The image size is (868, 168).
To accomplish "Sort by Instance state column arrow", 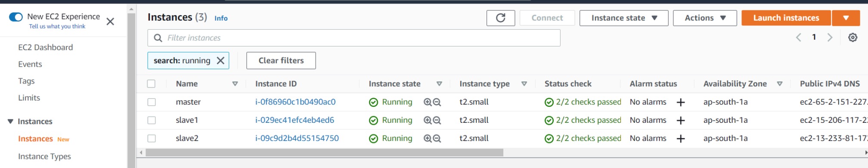I will pos(439,84).
